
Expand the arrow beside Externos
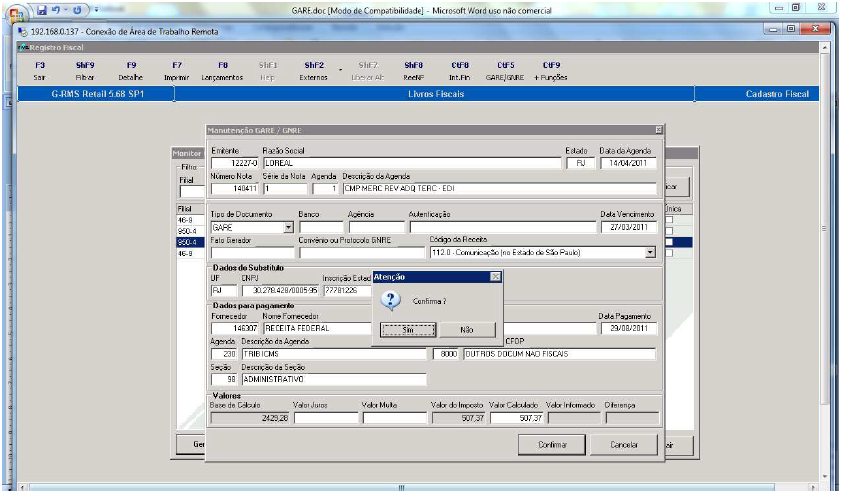pyautogui.click(x=340, y=70)
